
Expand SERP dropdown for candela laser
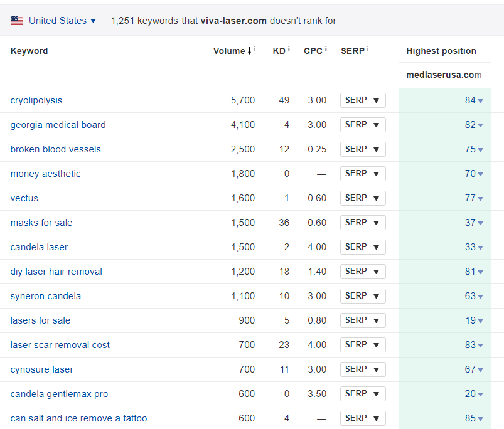pyautogui.click(x=363, y=247)
